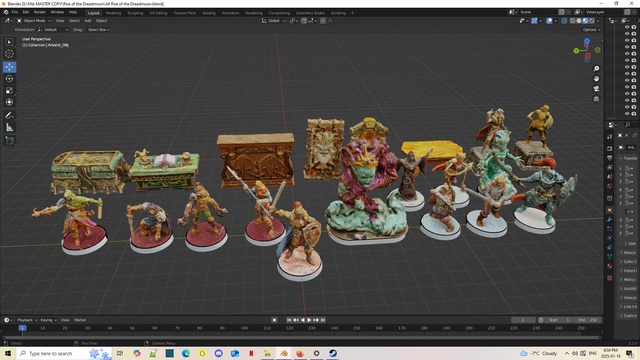This screenshot has height=360, width=640.
Task: Select the combined Transform tool
Action: coord(9,102)
